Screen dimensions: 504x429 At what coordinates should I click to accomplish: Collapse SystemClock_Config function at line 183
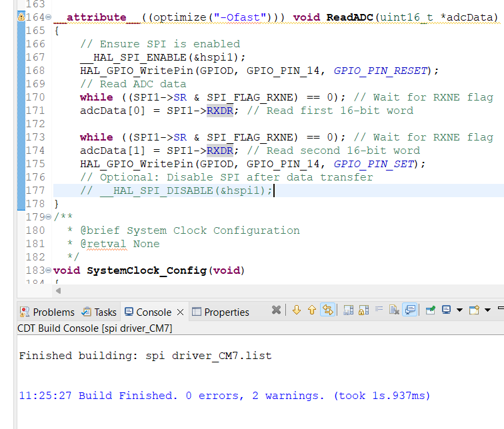(48, 270)
